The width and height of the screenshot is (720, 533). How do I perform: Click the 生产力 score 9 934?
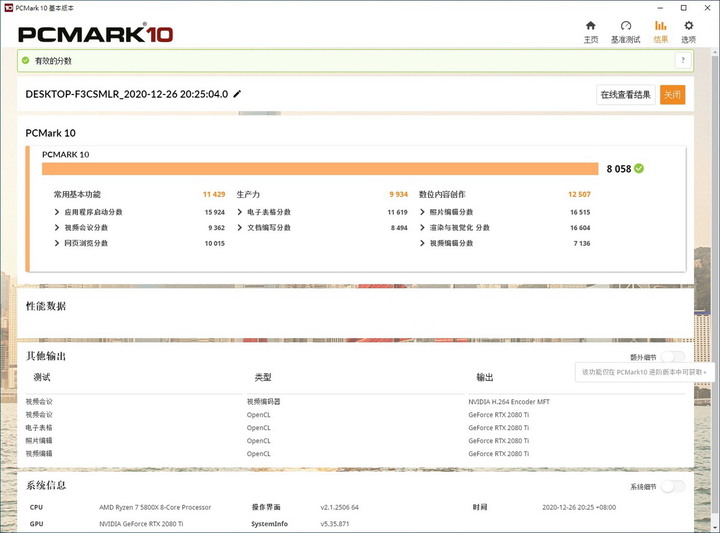(x=399, y=194)
